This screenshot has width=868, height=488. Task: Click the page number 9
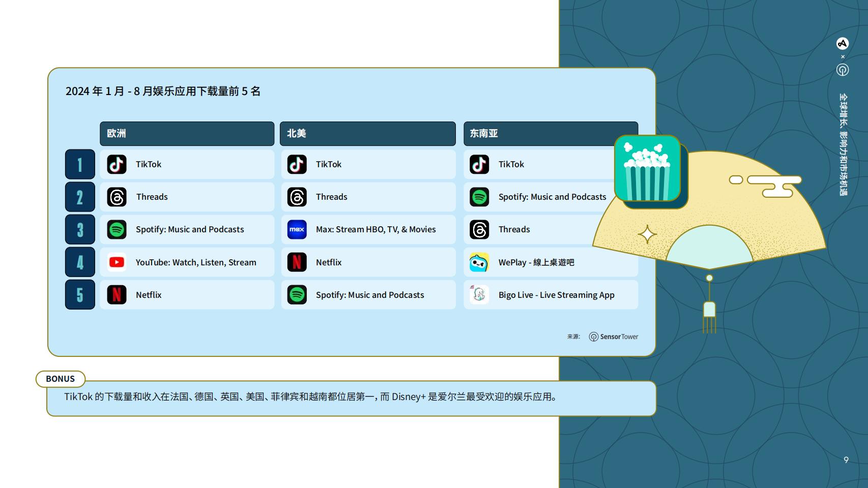[x=846, y=460]
